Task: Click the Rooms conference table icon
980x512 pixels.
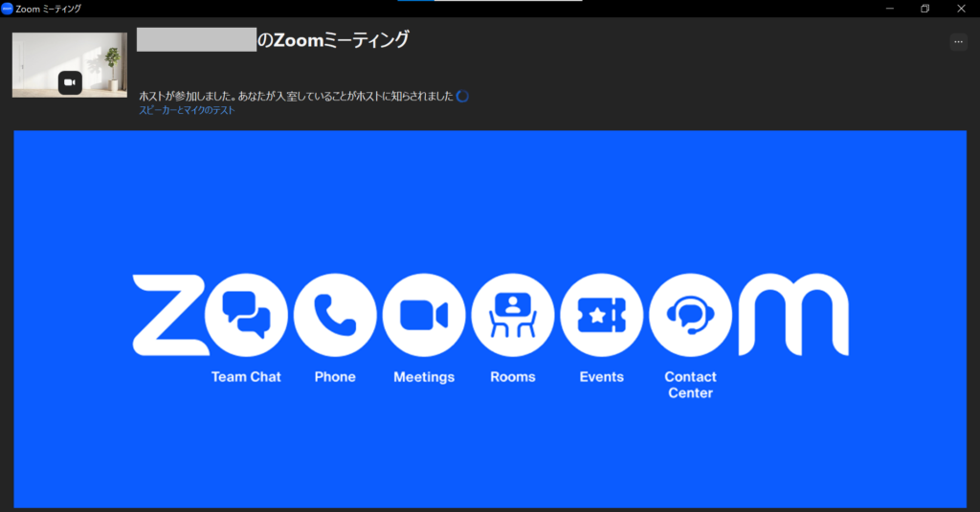Action: click(x=513, y=315)
